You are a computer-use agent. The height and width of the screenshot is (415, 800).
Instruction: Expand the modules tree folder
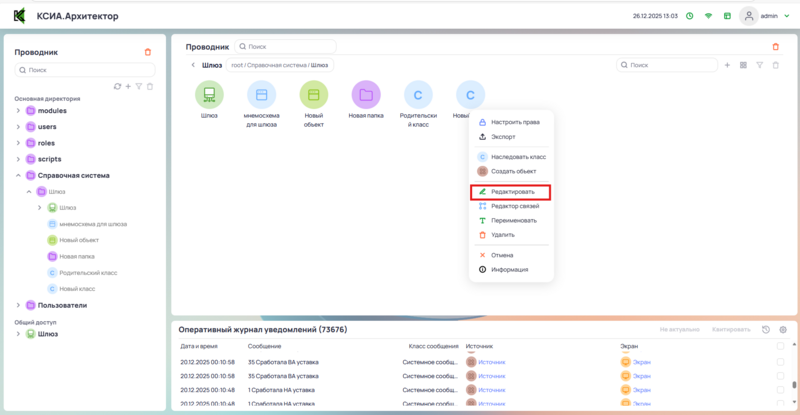coord(18,111)
